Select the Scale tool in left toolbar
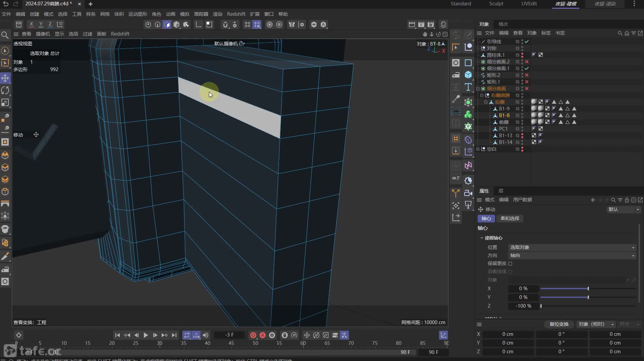The width and height of the screenshot is (644, 361). (5, 103)
